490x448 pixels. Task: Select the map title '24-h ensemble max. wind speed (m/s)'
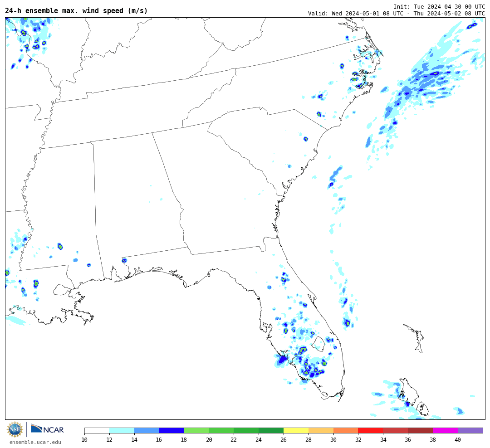[x=76, y=10]
